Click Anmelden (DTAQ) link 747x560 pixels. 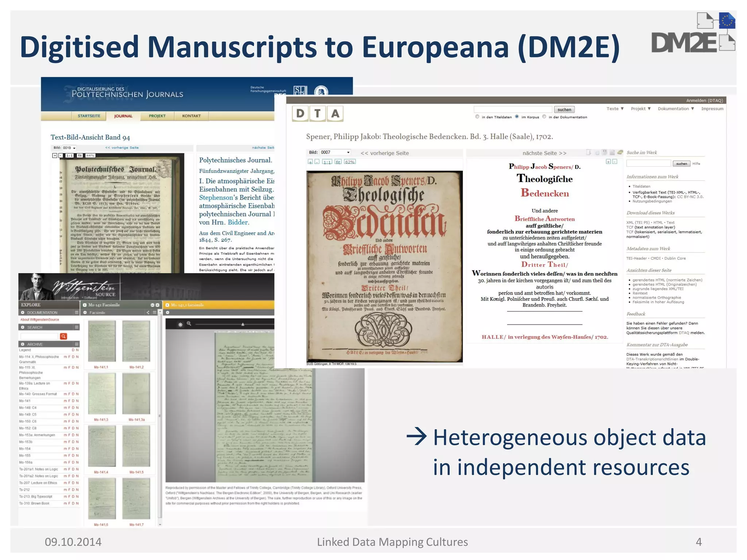(x=704, y=100)
